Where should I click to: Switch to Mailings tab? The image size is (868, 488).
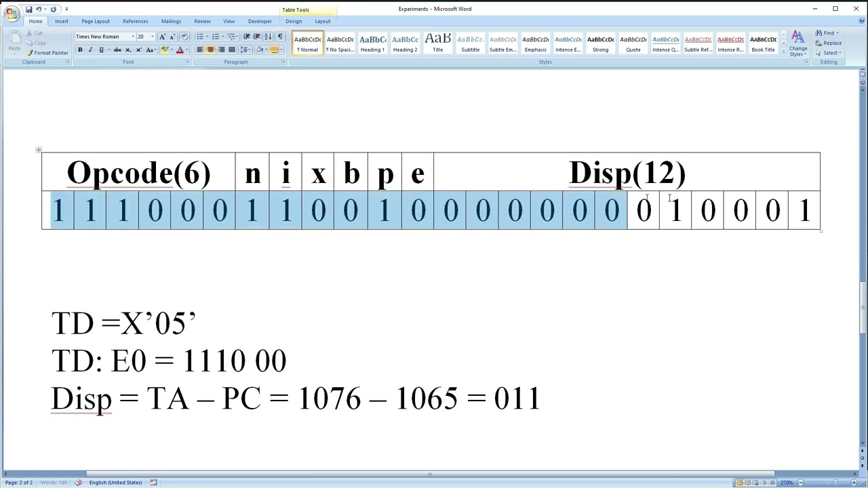tap(171, 21)
